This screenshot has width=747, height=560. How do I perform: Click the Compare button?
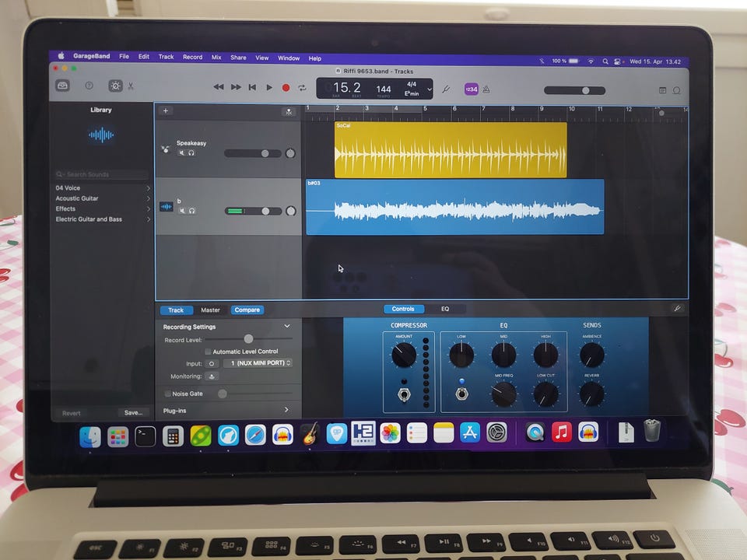point(247,310)
